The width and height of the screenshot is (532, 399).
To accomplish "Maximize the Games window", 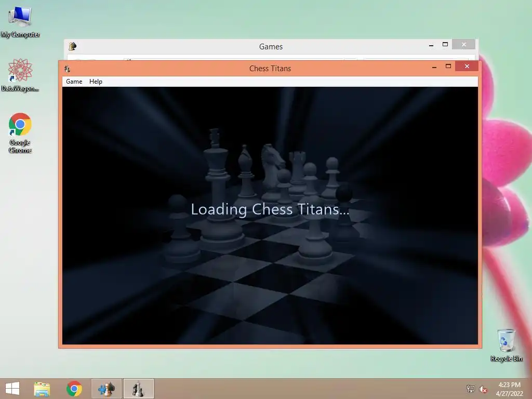I will (x=445, y=45).
